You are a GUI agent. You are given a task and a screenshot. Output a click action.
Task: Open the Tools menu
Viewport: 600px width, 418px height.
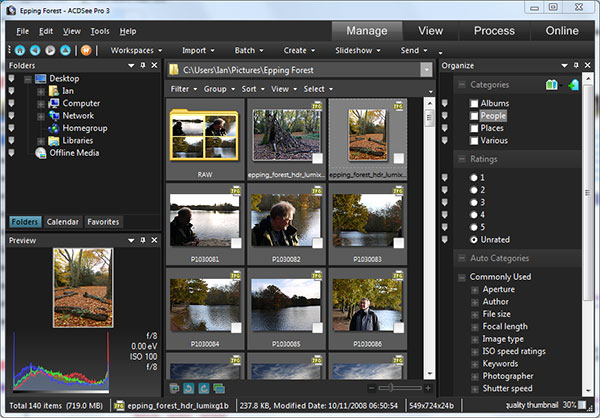(x=99, y=31)
